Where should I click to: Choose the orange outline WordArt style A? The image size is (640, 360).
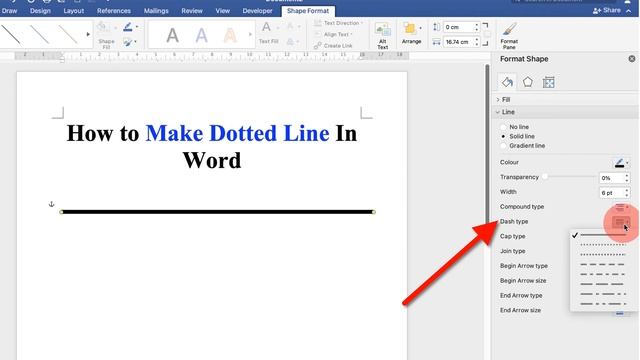pos(230,36)
